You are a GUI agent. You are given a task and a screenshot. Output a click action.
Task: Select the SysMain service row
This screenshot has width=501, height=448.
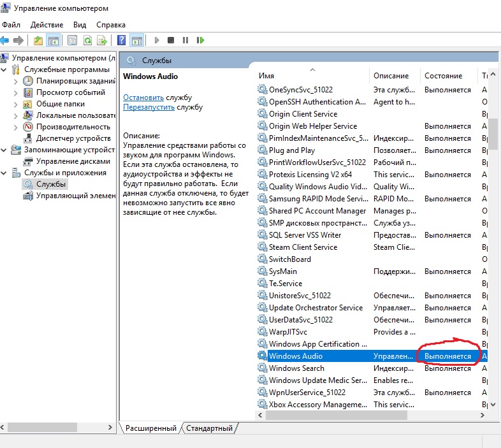[372, 271]
